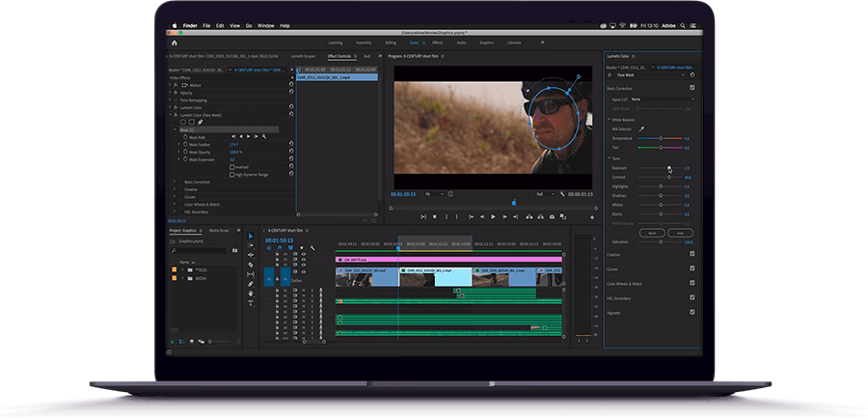Image resolution: width=868 pixels, height=420 pixels.
Task: Click the WB Selector eyedropper
Action: [642, 129]
